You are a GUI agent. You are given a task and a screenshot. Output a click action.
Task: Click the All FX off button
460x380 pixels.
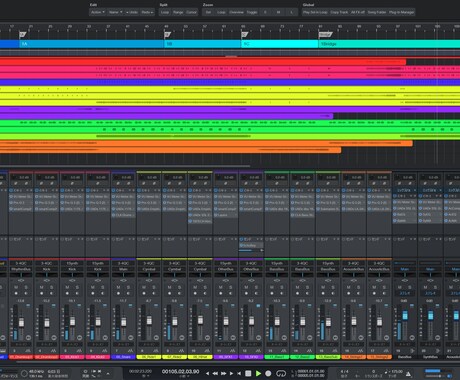tap(358, 12)
